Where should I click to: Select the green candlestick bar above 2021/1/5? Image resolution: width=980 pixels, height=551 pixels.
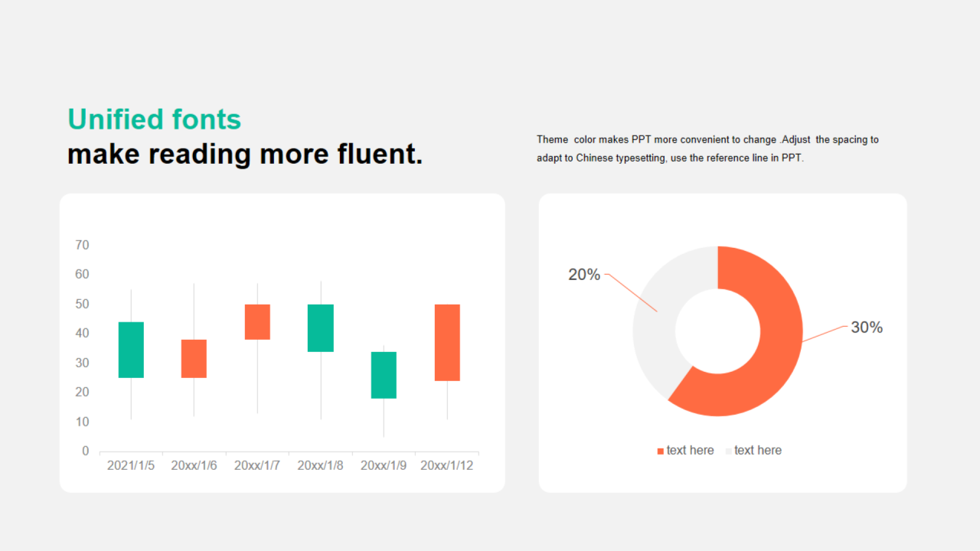131,350
